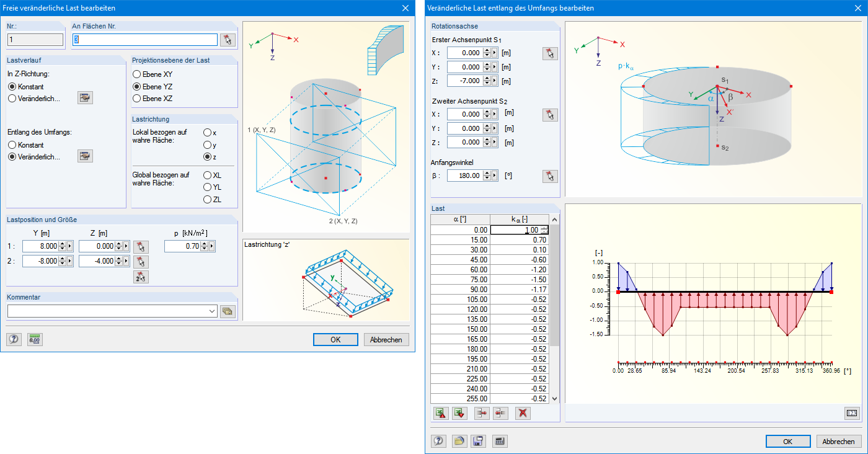Open the edit button for Z-direction variable load
The height and width of the screenshot is (454, 868).
point(85,98)
